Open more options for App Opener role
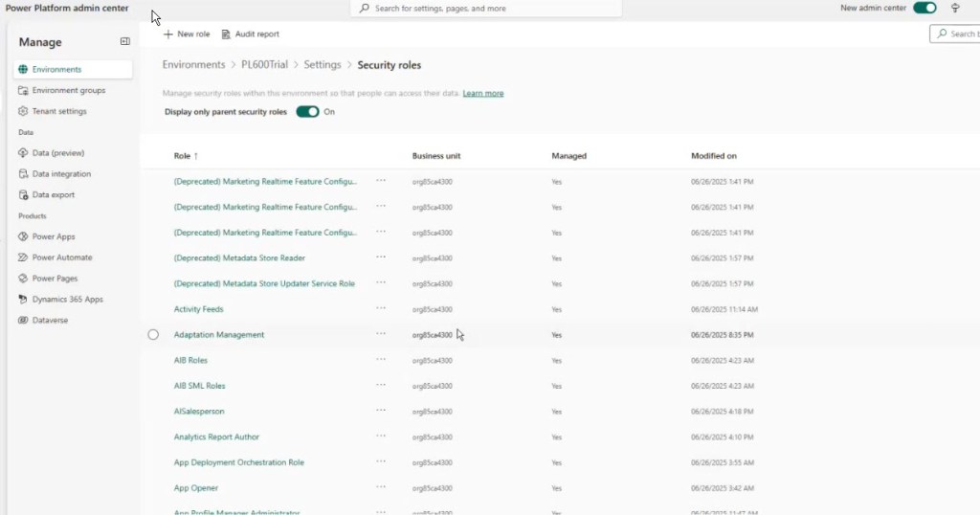Screen dimensions: 980x515 pyautogui.click(x=381, y=487)
